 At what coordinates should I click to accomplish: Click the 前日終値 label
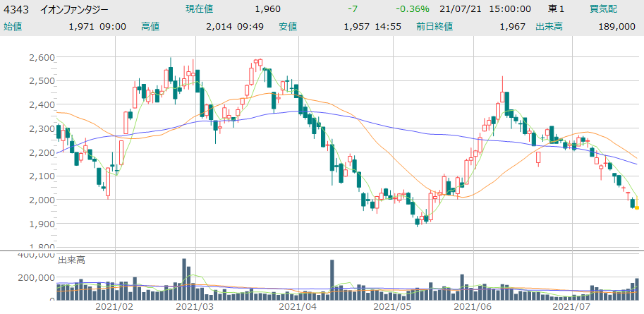435,26
